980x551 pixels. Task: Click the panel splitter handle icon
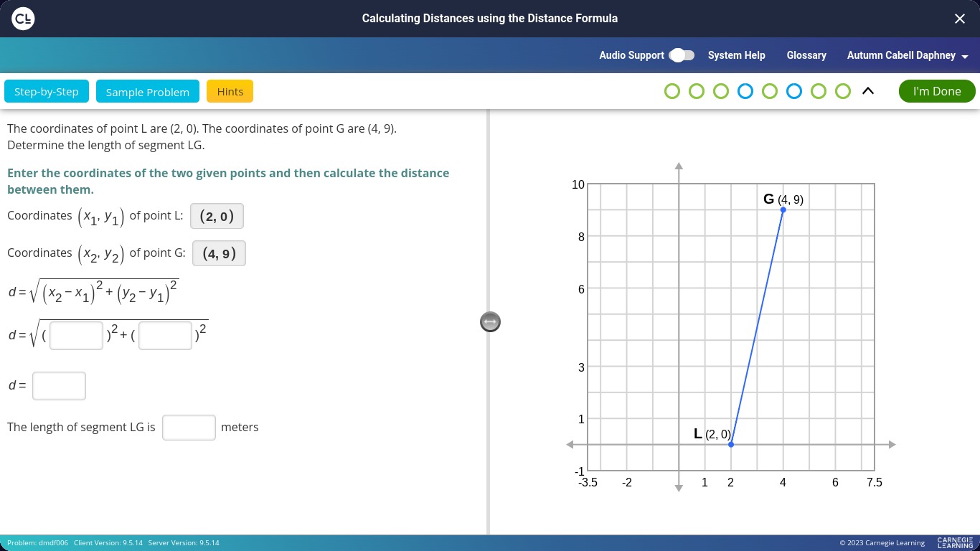coord(490,322)
